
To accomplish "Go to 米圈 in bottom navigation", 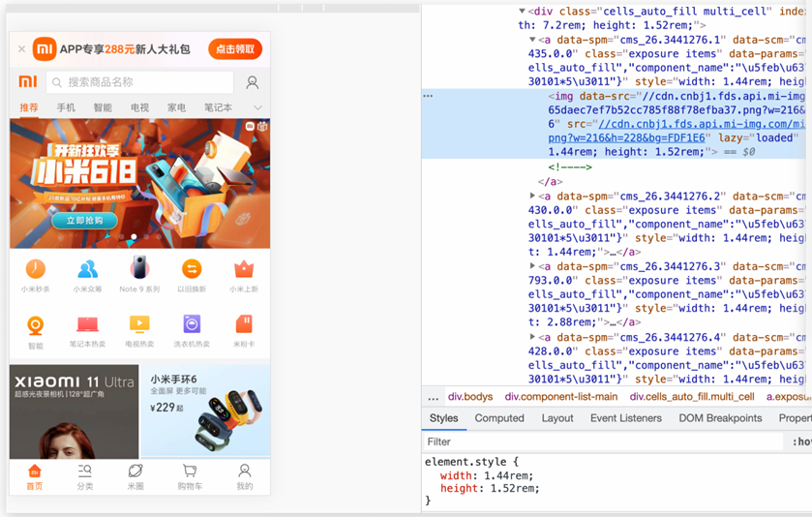I will click(135, 477).
